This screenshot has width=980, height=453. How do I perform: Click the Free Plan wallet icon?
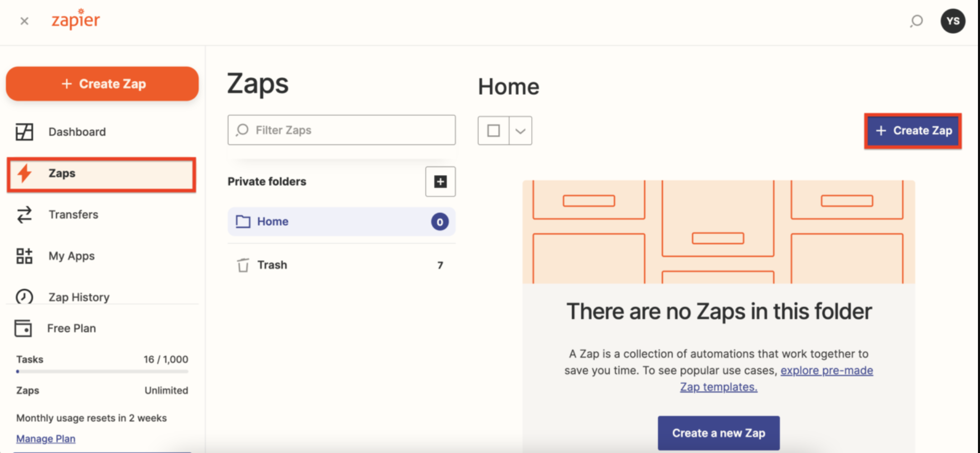[23, 328]
